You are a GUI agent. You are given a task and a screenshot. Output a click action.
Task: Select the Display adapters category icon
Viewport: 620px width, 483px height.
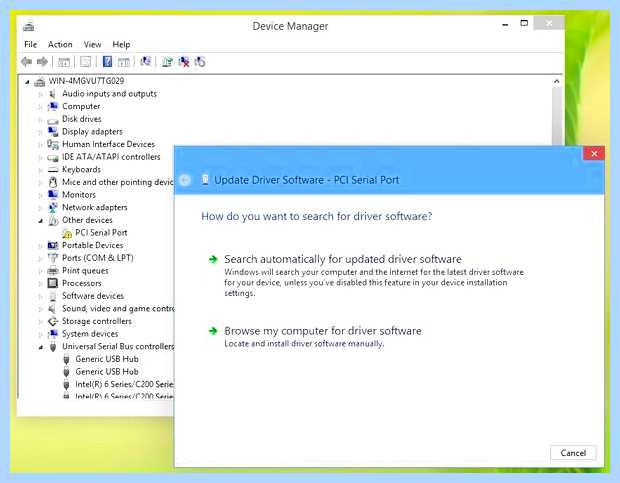click(53, 132)
